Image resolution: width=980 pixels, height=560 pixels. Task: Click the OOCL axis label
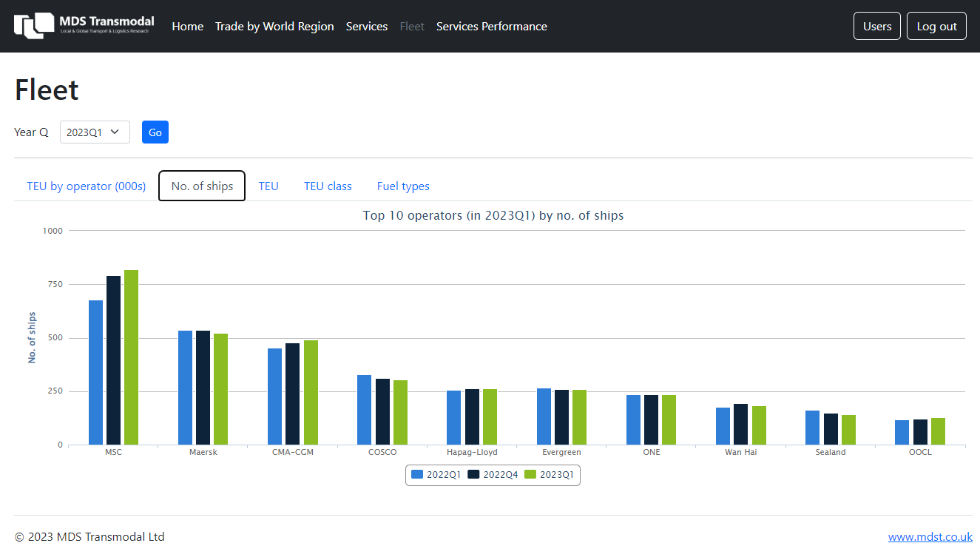[920, 452]
